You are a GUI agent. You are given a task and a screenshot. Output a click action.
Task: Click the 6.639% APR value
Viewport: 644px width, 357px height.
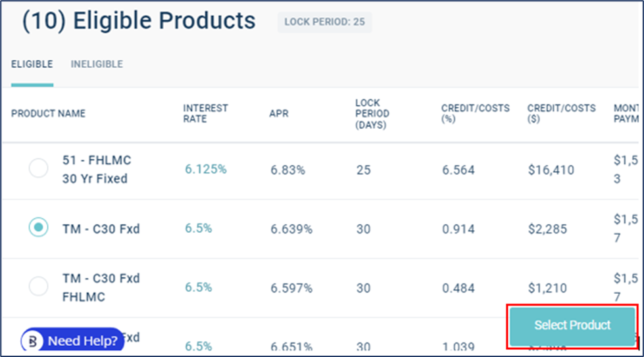pyautogui.click(x=291, y=229)
